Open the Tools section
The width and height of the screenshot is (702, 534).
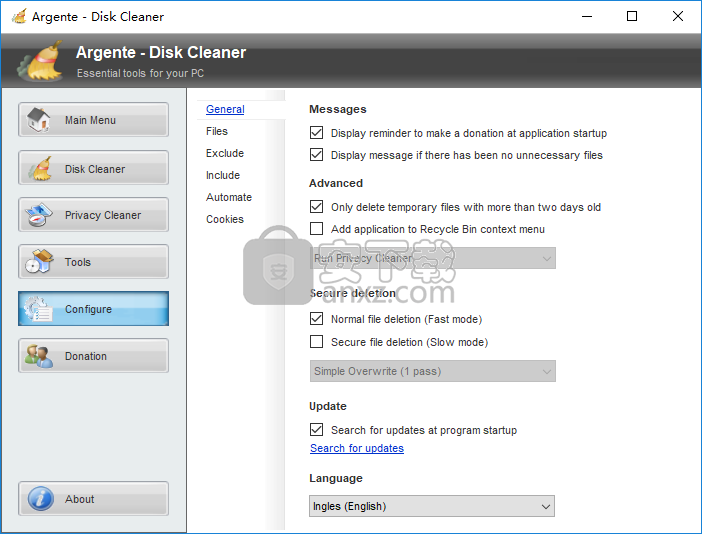94,261
